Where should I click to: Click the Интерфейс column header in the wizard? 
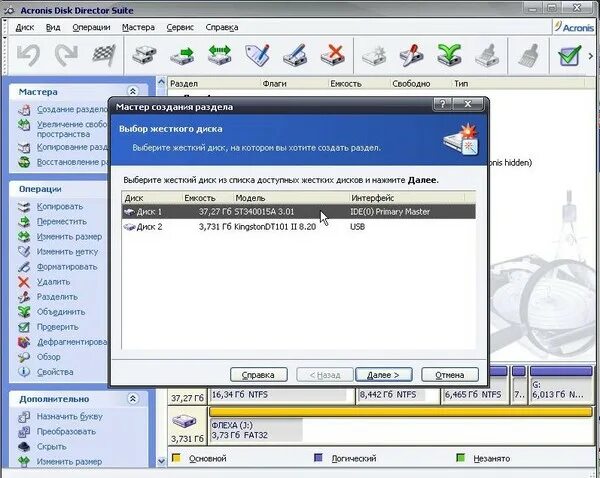point(406,198)
